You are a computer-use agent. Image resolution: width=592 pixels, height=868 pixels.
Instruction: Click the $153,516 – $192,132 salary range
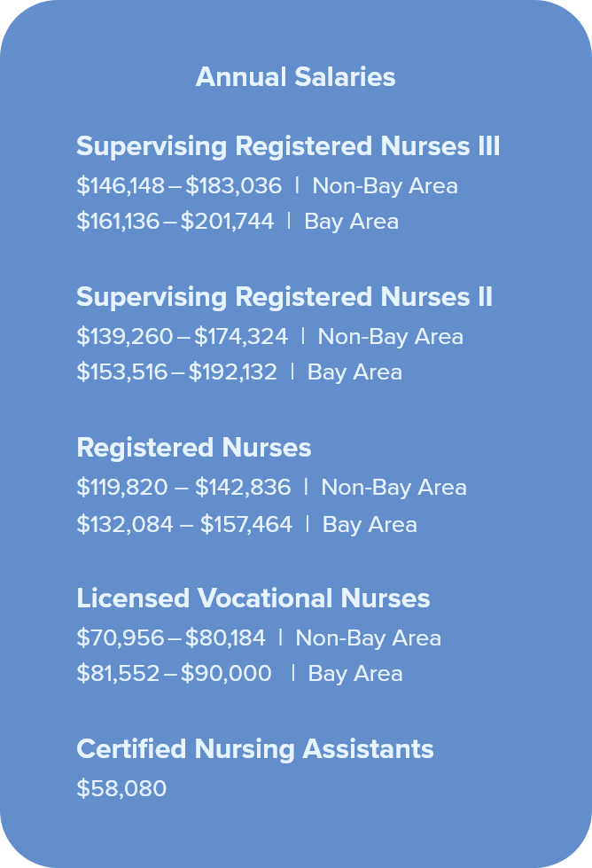click(176, 371)
